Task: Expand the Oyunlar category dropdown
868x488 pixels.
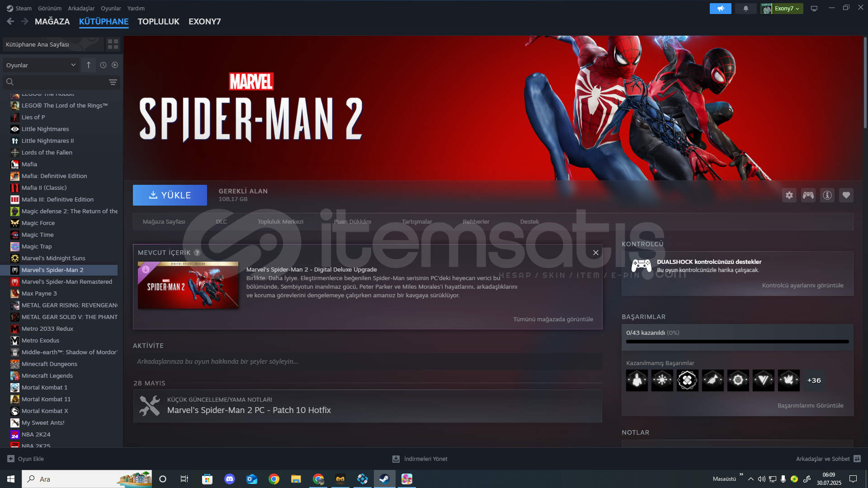Action: (x=41, y=65)
